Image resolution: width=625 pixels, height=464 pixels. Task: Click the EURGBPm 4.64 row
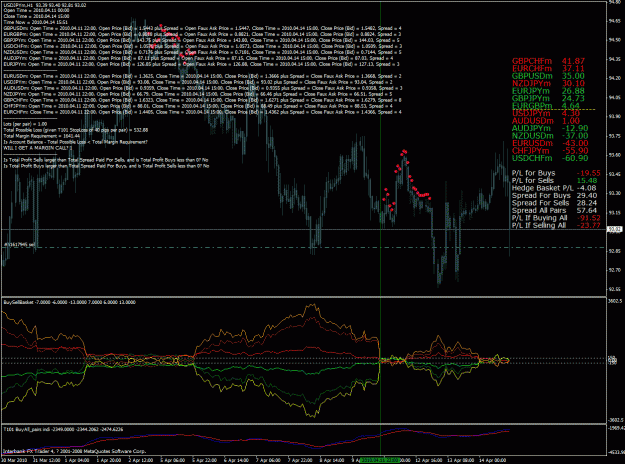tap(546, 106)
